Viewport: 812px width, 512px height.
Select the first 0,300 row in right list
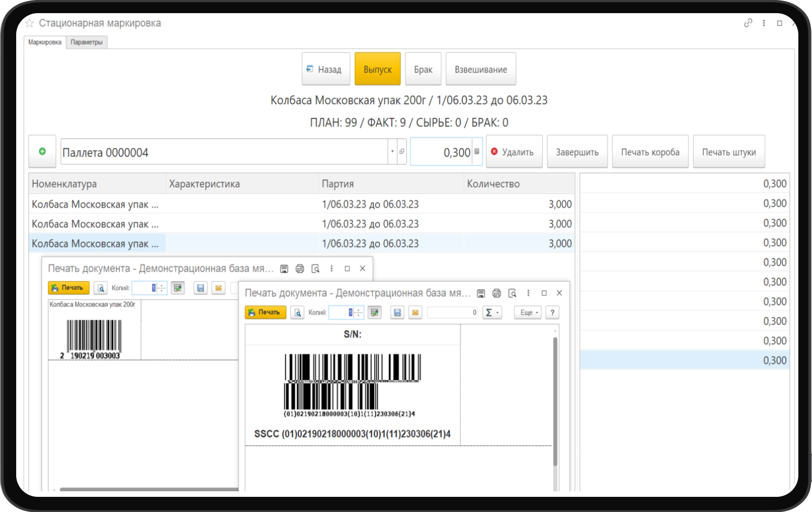point(685,183)
